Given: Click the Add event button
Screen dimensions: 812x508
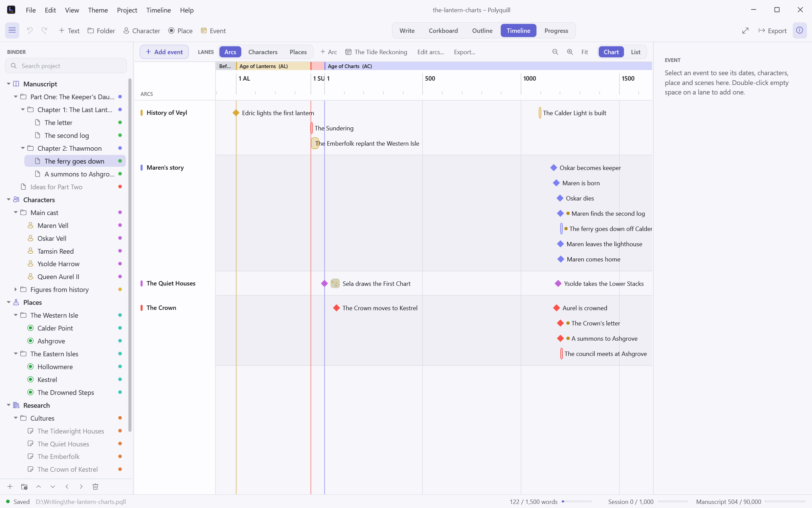Looking at the screenshot, I should click(164, 52).
